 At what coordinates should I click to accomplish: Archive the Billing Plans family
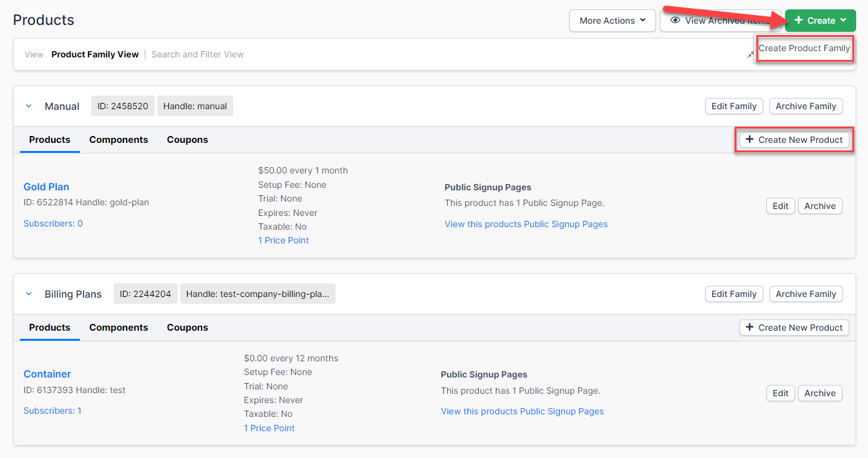[x=806, y=294]
